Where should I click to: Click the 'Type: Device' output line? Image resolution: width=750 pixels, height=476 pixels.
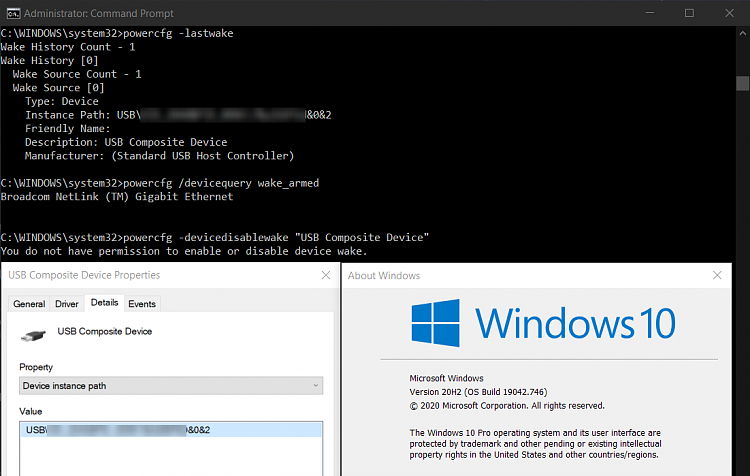[x=62, y=101]
